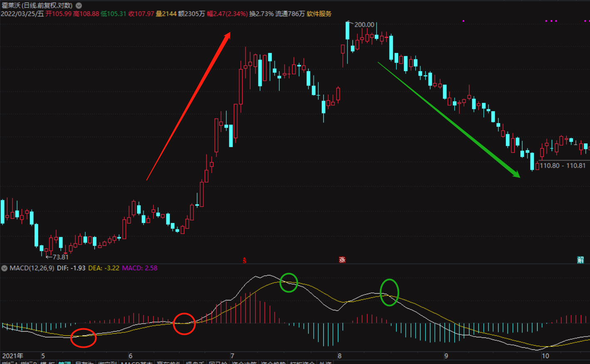Click the 软件服务 sector link

pos(319,14)
